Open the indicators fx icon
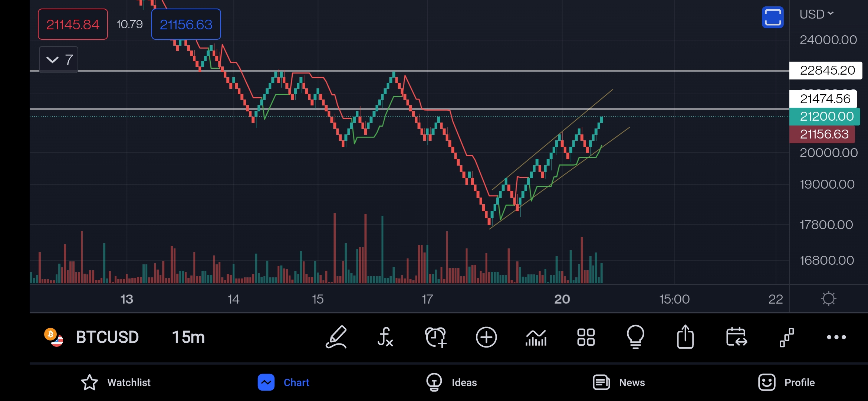The image size is (868, 401). tap(385, 337)
